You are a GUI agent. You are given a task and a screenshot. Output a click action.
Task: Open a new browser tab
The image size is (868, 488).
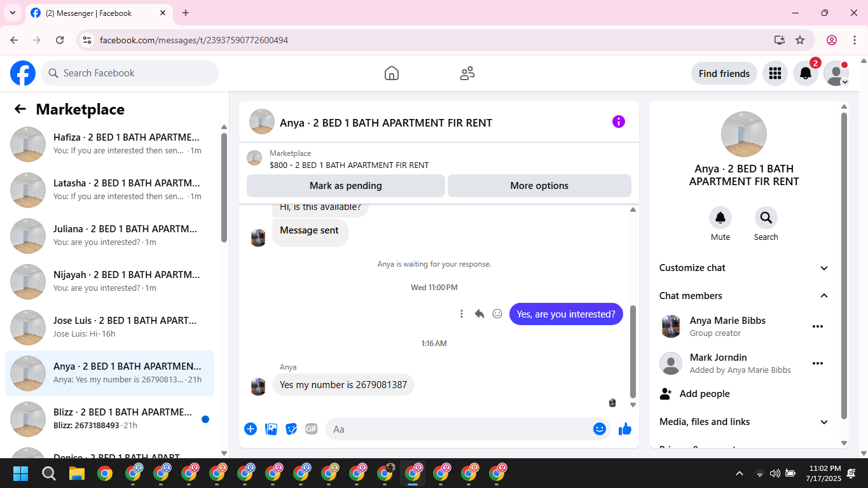pyautogui.click(x=186, y=13)
